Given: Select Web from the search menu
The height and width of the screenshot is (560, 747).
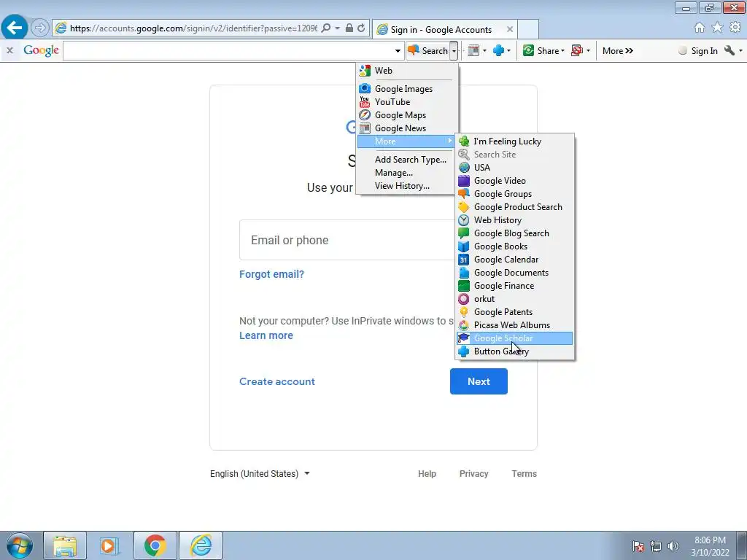Looking at the screenshot, I should click(x=407, y=71).
